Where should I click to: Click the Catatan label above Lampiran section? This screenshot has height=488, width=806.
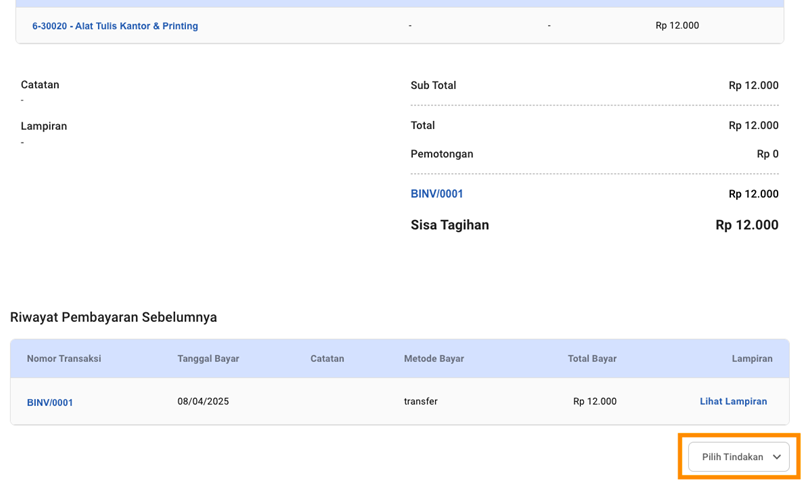coord(40,85)
